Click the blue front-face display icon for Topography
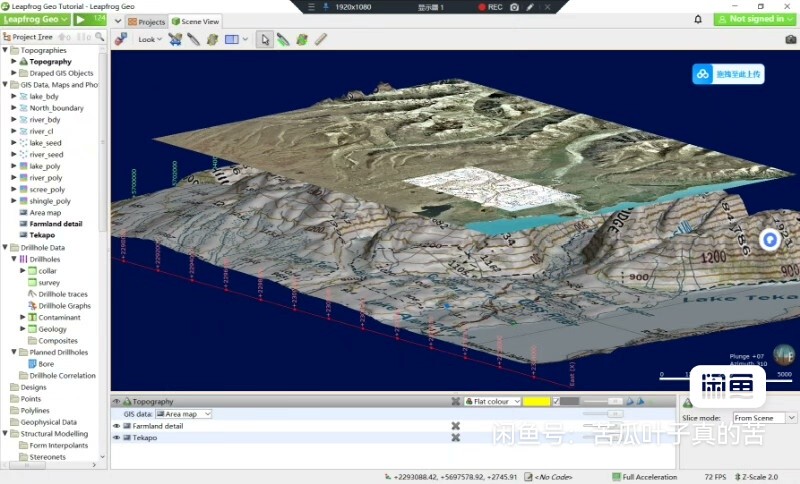This screenshot has width=800, height=484. 630,401
